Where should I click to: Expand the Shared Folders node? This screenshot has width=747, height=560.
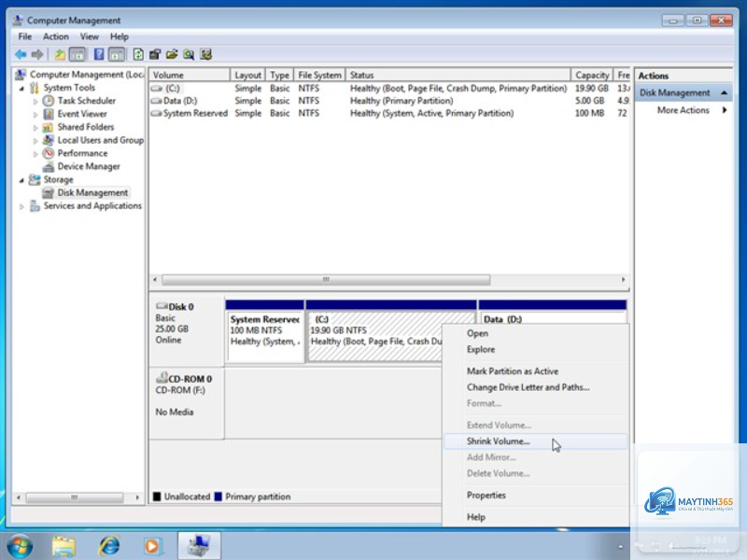(35, 128)
